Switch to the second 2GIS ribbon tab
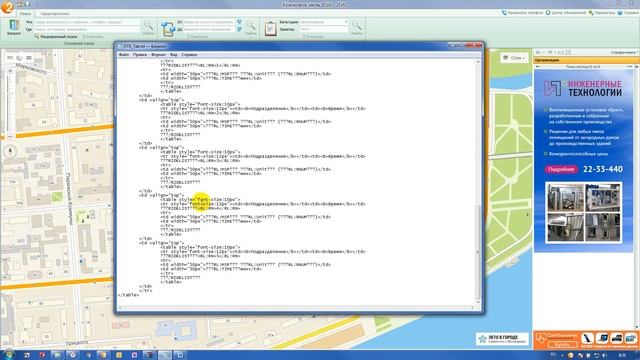Screen dimensions: 640x360 pos(55,13)
